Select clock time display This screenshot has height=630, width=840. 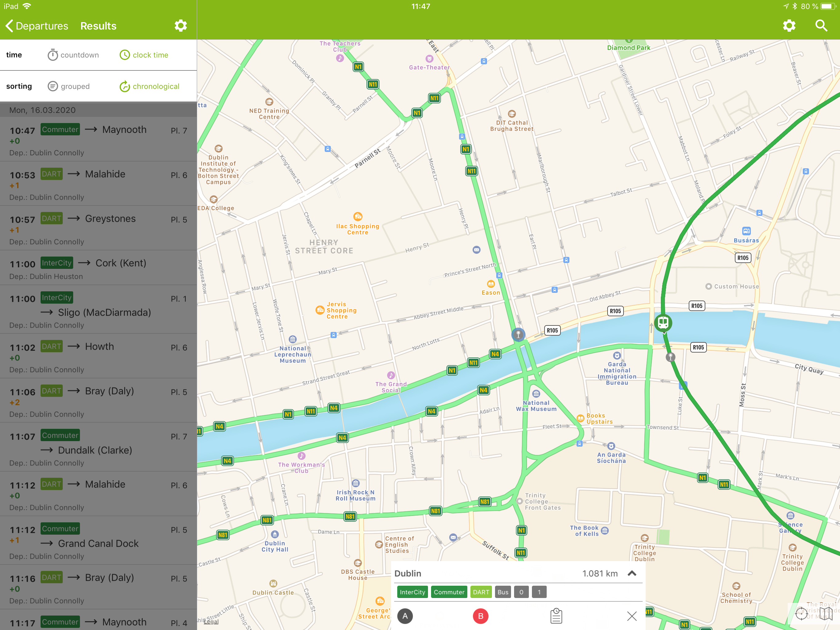[144, 55]
